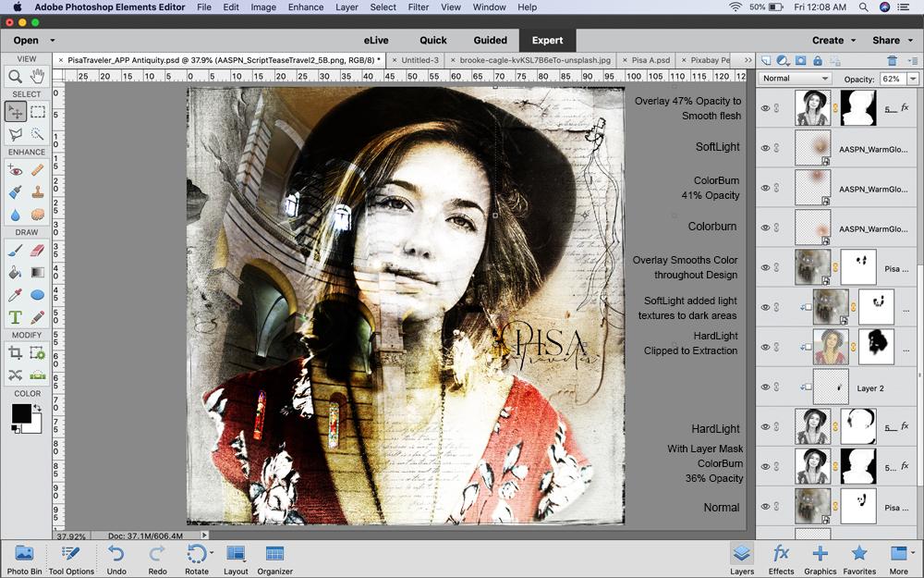Screen dimensions: 924x578
Task: Select the Blur water-drop tool
Action: (x=16, y=215)
